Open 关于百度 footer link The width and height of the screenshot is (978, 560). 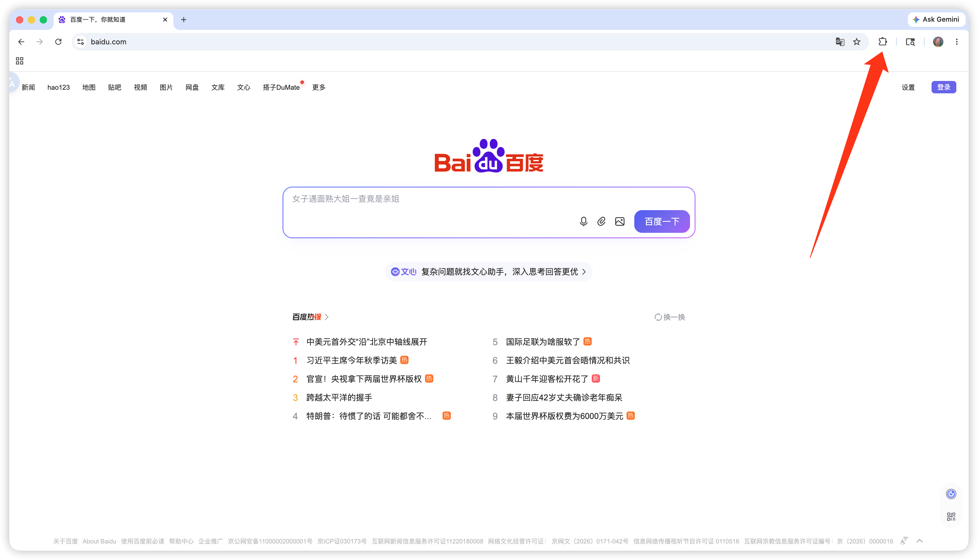click(x=66, y=541)
